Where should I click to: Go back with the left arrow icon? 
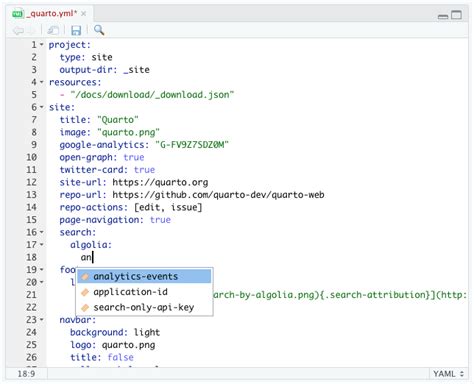pyautogui.click(x=18, y=31)
